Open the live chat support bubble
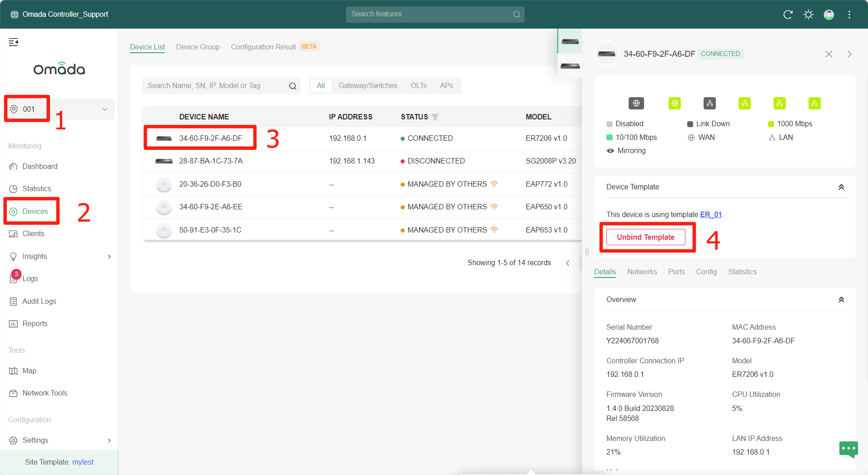Image resolution: width=868 pixels, height=475 pixels. pyautogui.click(x=848, y=449)
